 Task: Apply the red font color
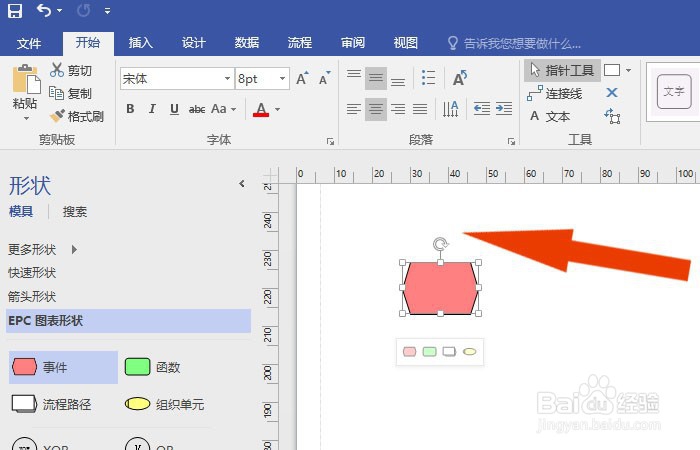(x=261, y=109)
